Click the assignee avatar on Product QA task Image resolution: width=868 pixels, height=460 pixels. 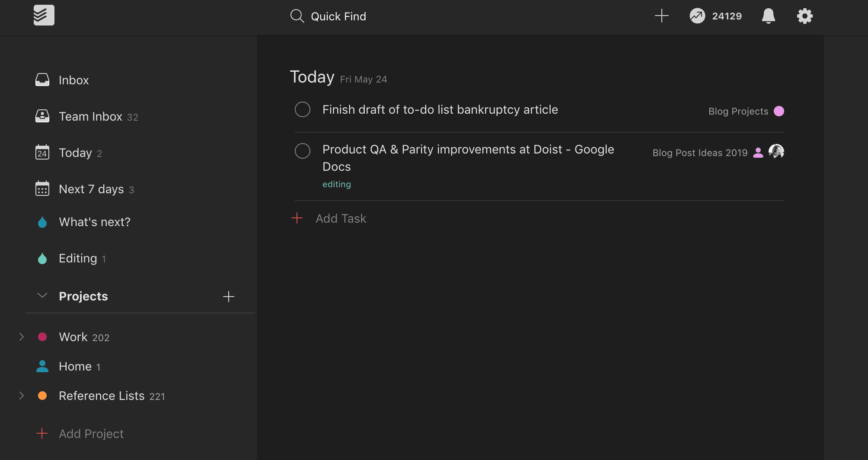[x=776, y=152]
